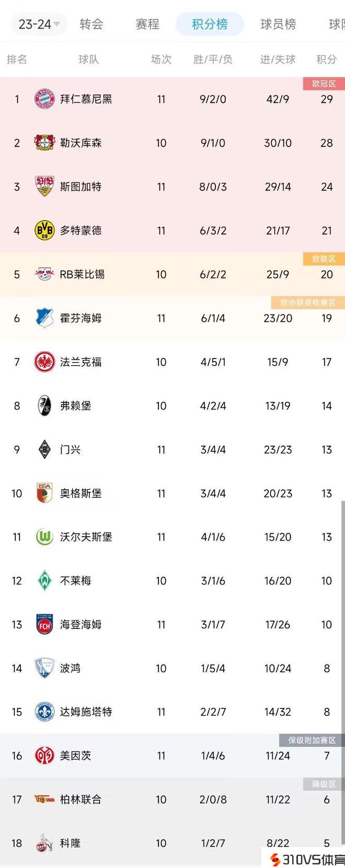Tap the Eintracht Frankfurt eagle crest

click(x=44, y=362)
